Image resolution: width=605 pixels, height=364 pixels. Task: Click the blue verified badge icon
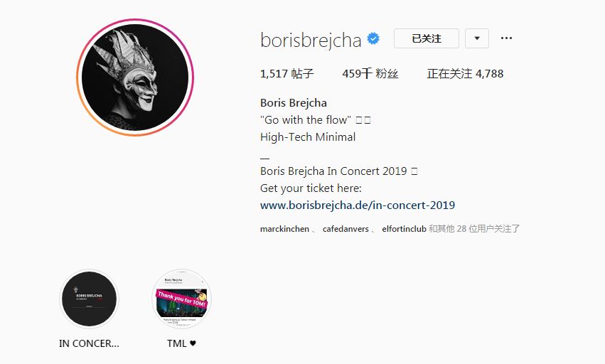tap(373, 38)
